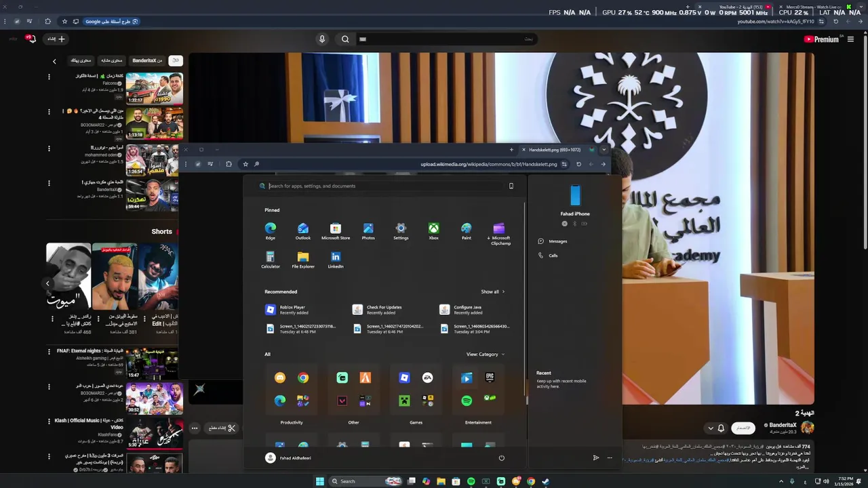Open Messages in phone panel
This screenshot has height=488, width=868.
tap(553, 241)
